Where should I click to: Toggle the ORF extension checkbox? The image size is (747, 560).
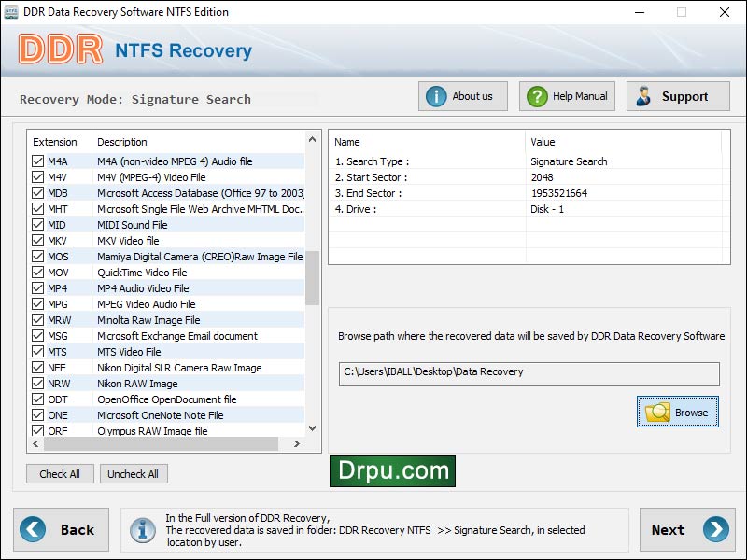[x=37, y=430]
